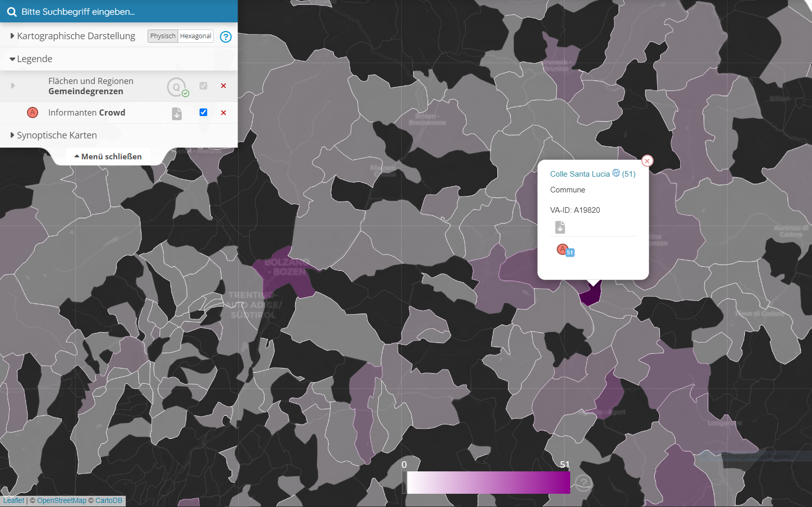Select the Physisch map display option
Viewport: 812px width, 507px height.
[162, 36]
